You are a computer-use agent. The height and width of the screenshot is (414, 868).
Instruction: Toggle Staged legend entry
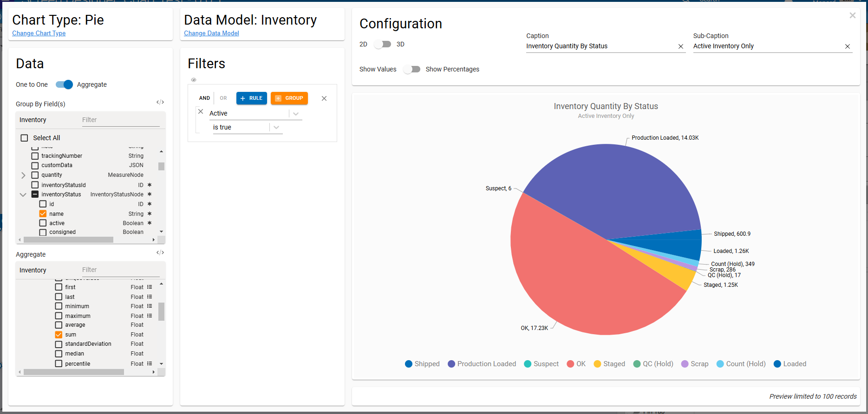(609, 364)
